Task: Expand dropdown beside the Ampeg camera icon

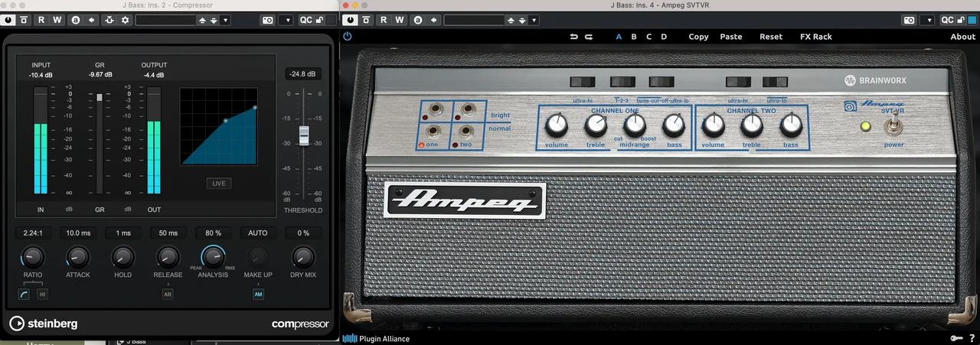Action: (929, 20)
